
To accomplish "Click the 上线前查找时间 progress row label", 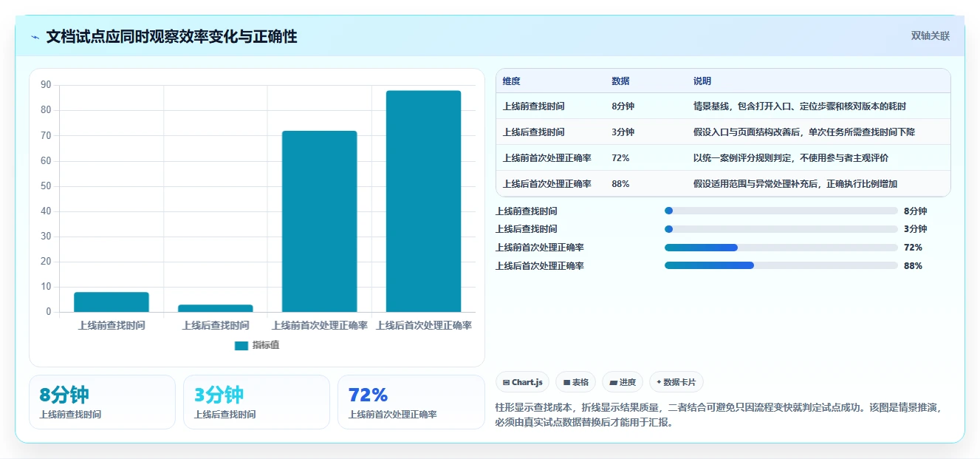I will [x=526, y=211].
